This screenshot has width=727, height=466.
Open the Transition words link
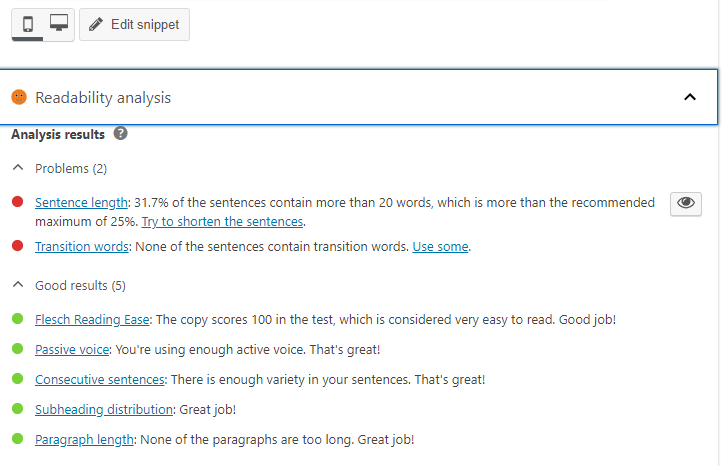[82, 247]
